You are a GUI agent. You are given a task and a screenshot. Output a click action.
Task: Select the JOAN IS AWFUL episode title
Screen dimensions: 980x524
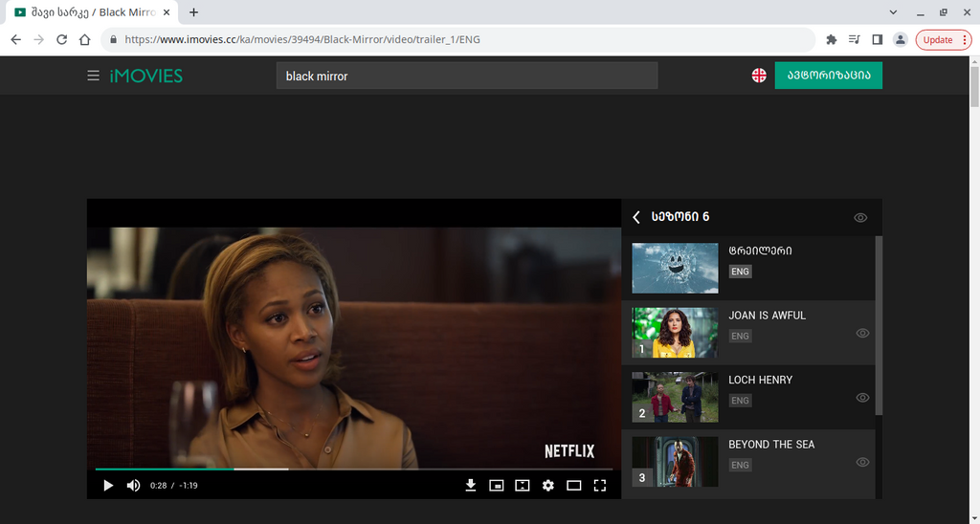pos(767,316)
